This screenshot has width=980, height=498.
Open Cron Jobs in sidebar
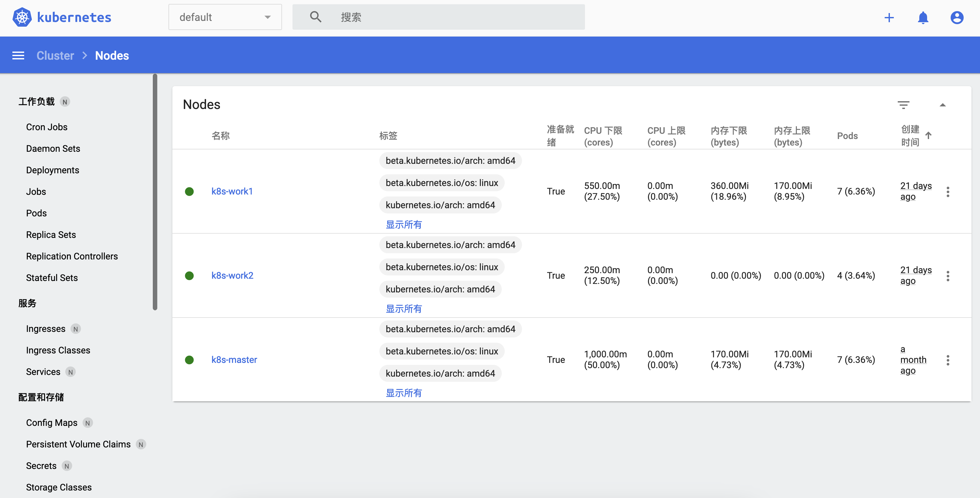tap(46, 127)
